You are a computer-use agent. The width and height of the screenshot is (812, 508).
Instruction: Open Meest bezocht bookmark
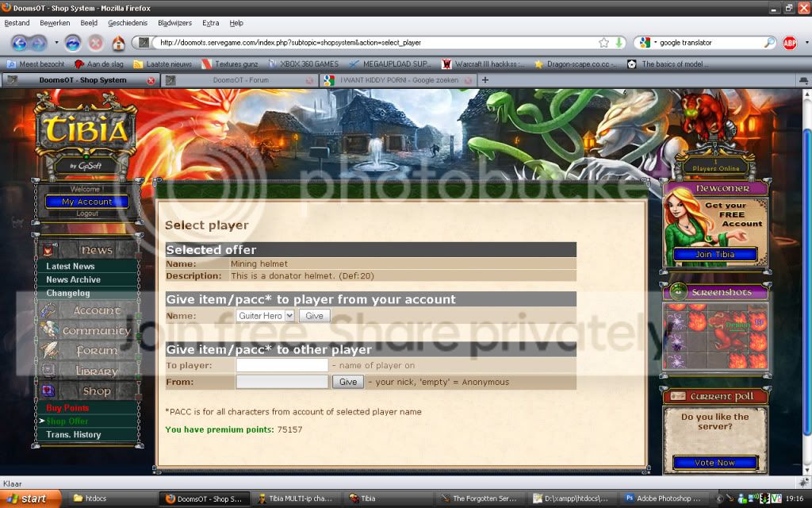(x=36, y=63)
